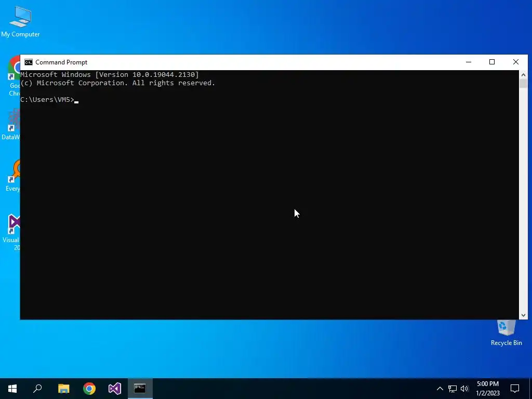Launch Google Chrome from the taskbar

coord(89,389)
